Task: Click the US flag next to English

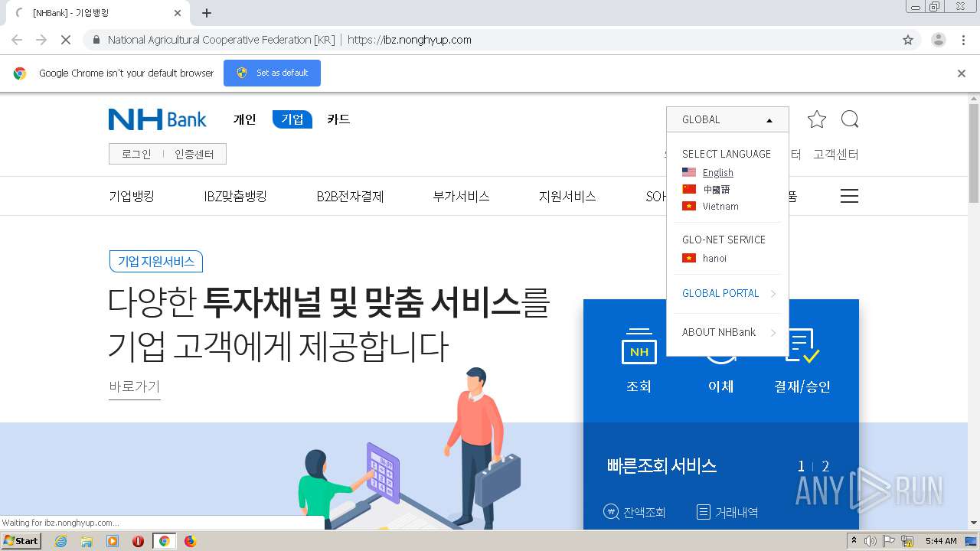Action: [x=689, y=173]
